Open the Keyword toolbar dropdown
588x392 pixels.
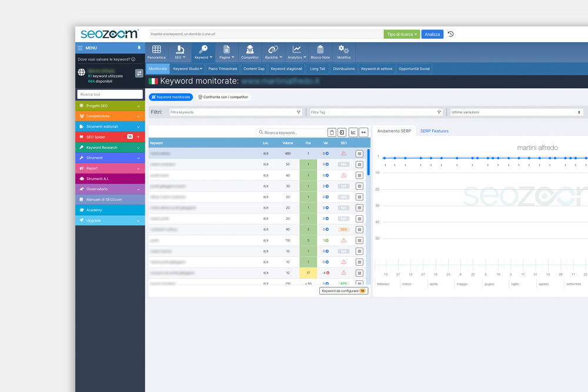click(203, 52)
